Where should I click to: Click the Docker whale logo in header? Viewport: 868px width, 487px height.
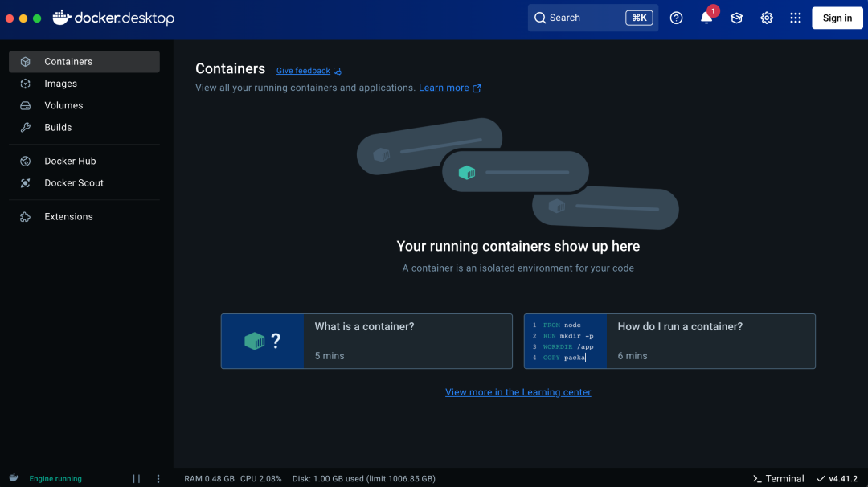(x=61, y=17)
